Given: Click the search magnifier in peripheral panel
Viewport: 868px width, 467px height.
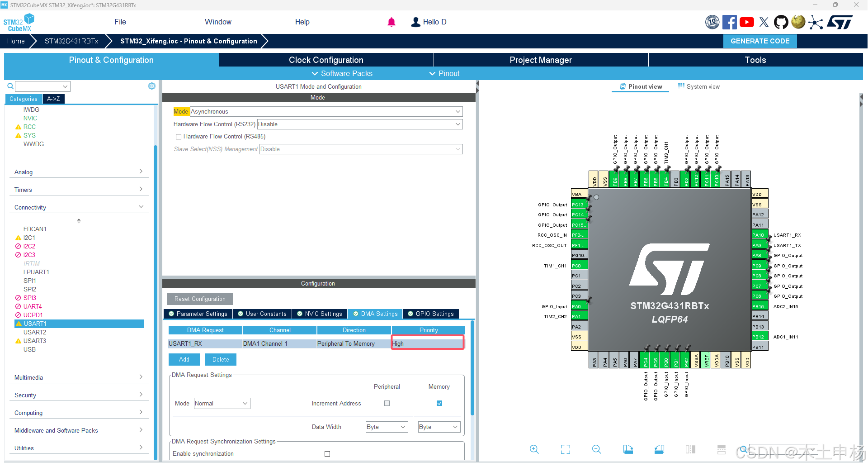Looking at the screenshot, I should 10,86.
